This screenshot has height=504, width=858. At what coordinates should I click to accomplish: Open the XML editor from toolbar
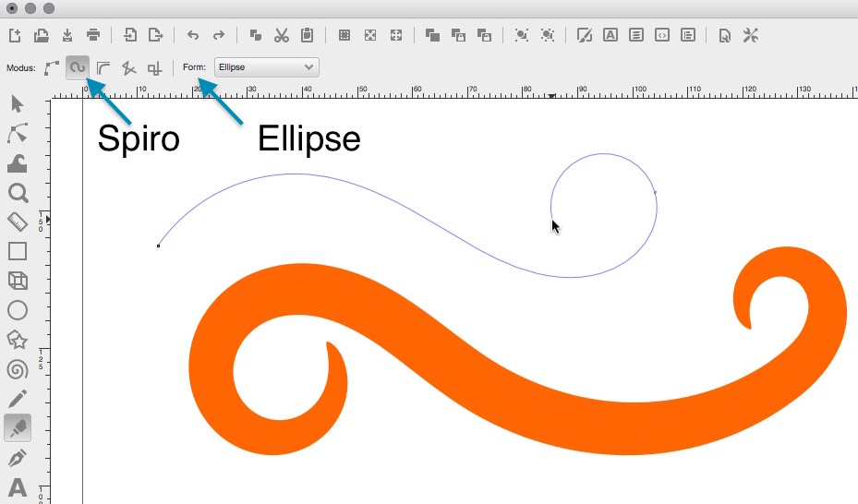(662, 35)
